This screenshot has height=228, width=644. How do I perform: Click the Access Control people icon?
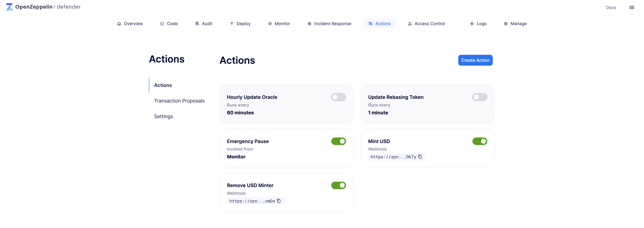coord(410,24)
